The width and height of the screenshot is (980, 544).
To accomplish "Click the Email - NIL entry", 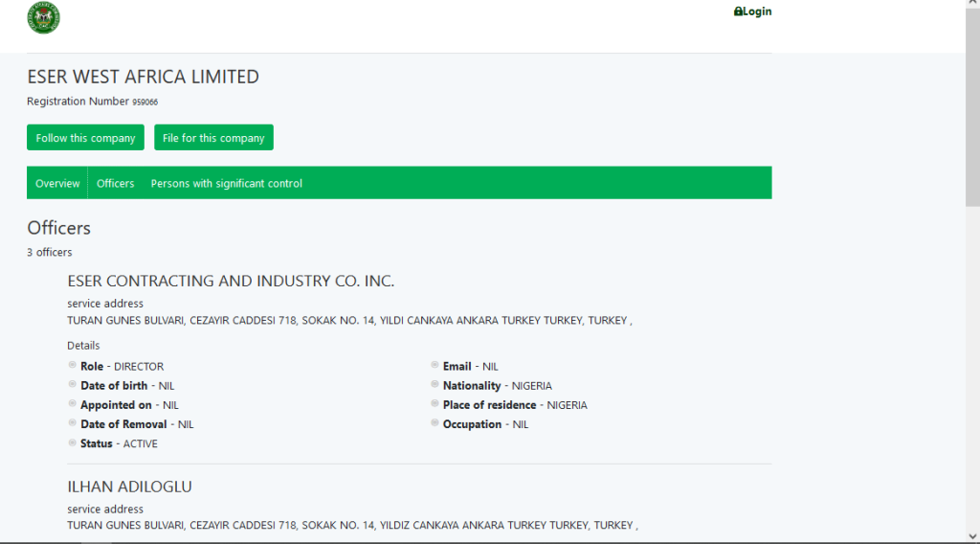I will [471, 367].
